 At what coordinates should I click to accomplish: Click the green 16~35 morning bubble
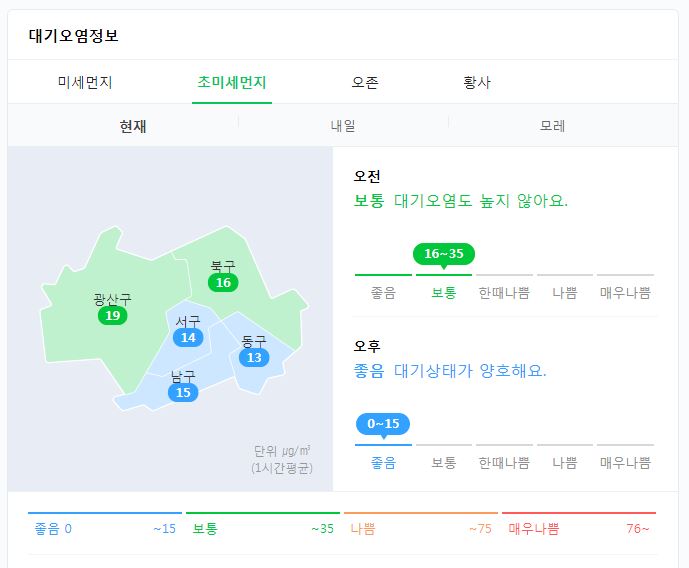(x=444, y=254)
